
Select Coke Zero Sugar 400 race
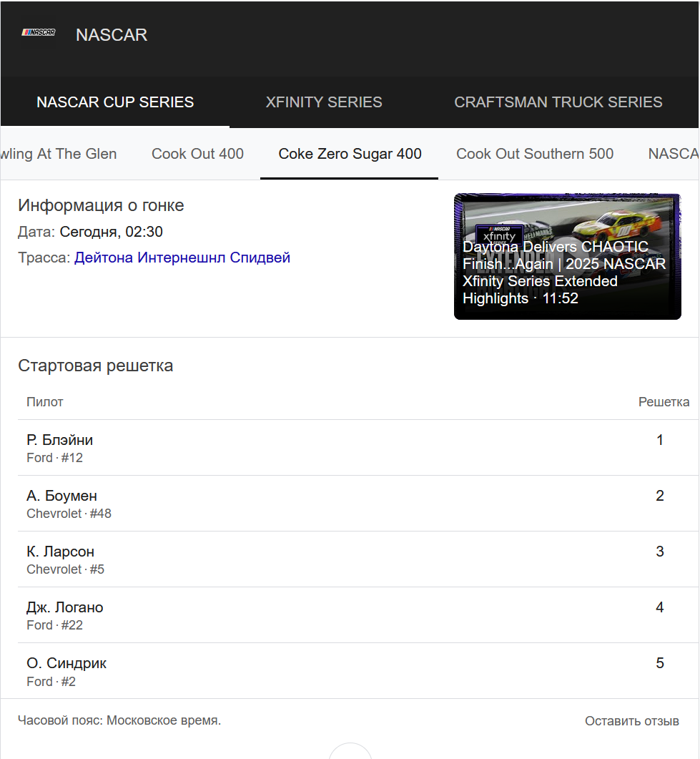[350, 154]
